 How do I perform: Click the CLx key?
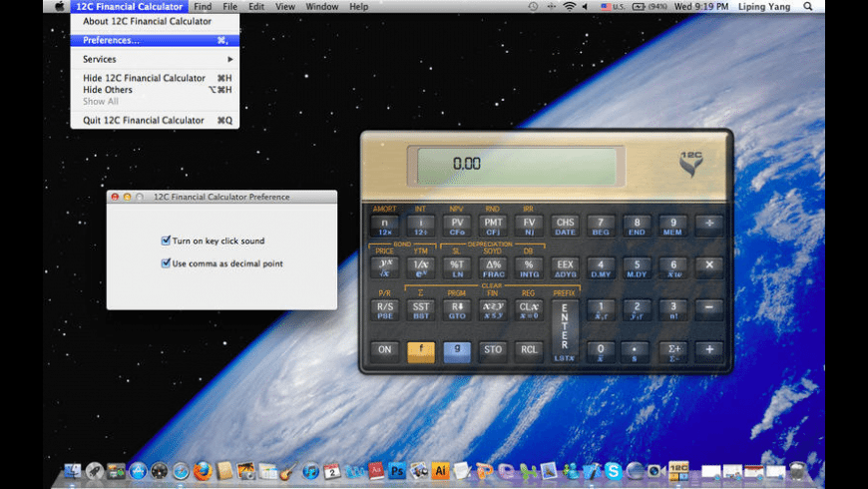(x=529, y=310)
